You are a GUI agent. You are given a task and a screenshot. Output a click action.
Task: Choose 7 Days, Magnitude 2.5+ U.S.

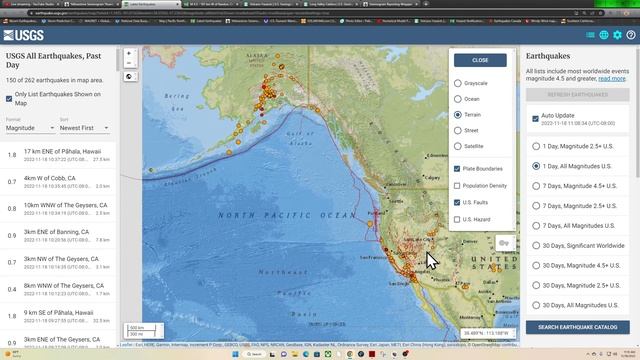click(x=536, y=206)
